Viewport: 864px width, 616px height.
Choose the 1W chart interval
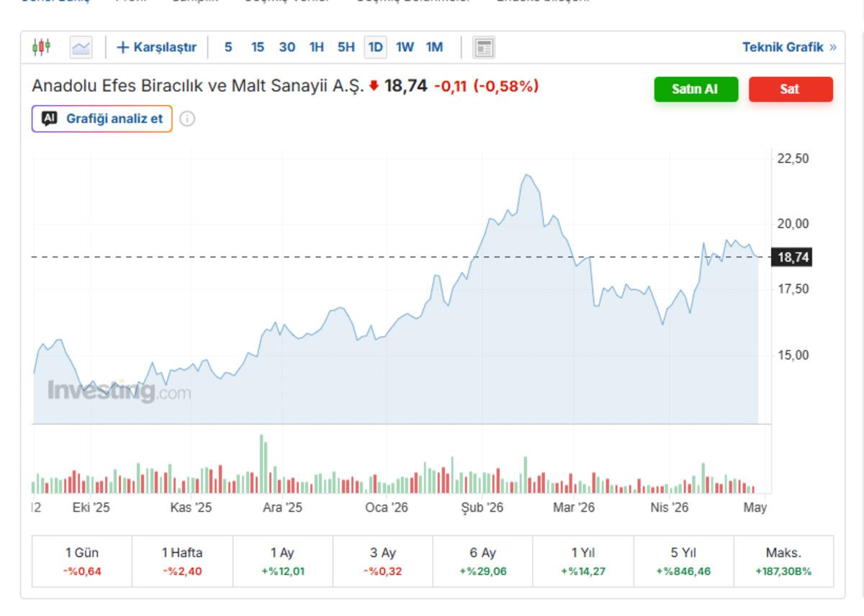(x=405, y=47)
